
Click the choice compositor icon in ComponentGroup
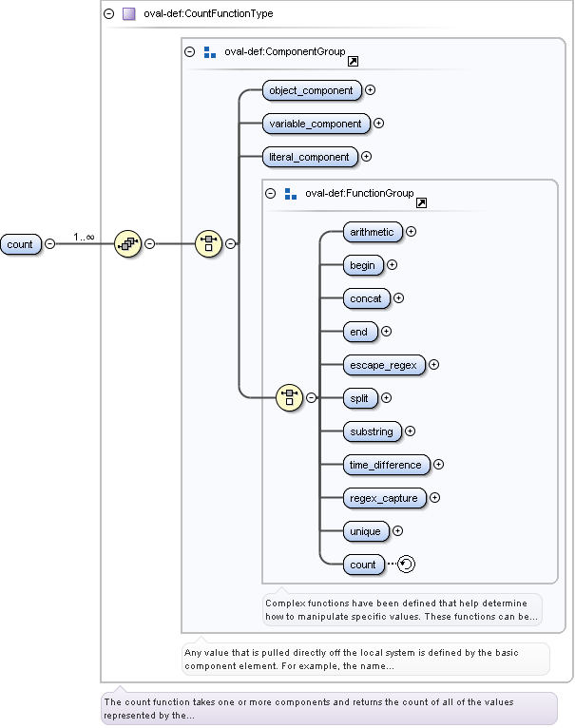pos(208,243)
